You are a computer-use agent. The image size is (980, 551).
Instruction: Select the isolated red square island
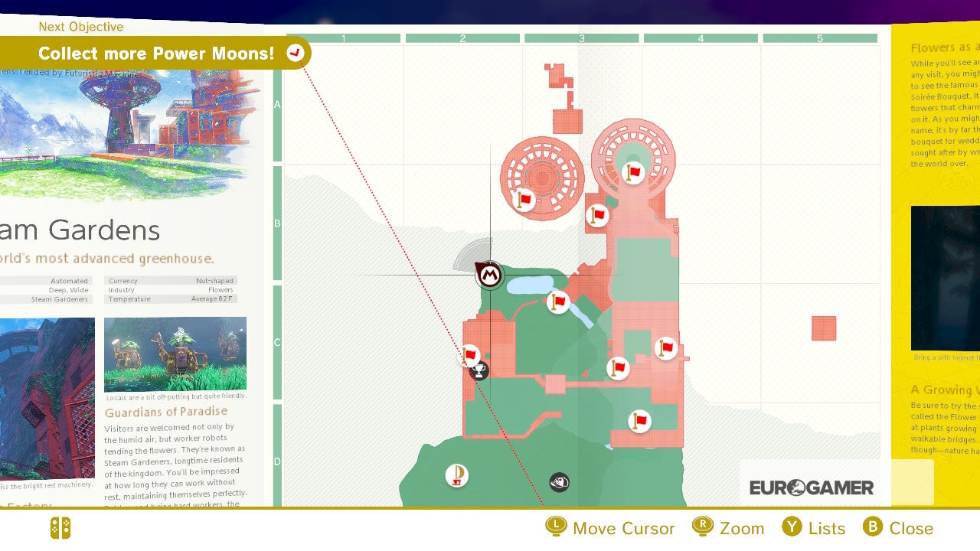[824, 328]
